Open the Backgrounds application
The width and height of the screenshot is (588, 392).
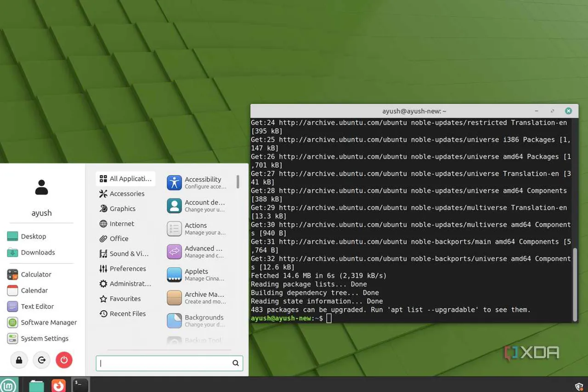[198, 320]
